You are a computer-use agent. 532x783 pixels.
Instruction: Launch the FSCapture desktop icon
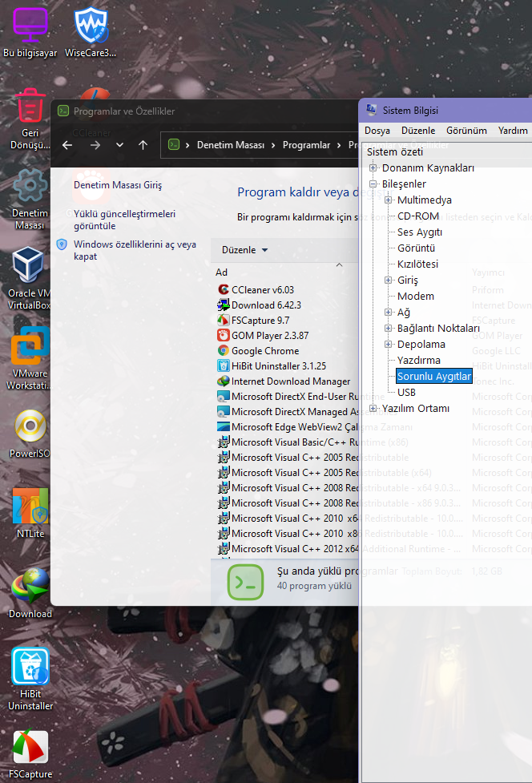pos(30,754)
